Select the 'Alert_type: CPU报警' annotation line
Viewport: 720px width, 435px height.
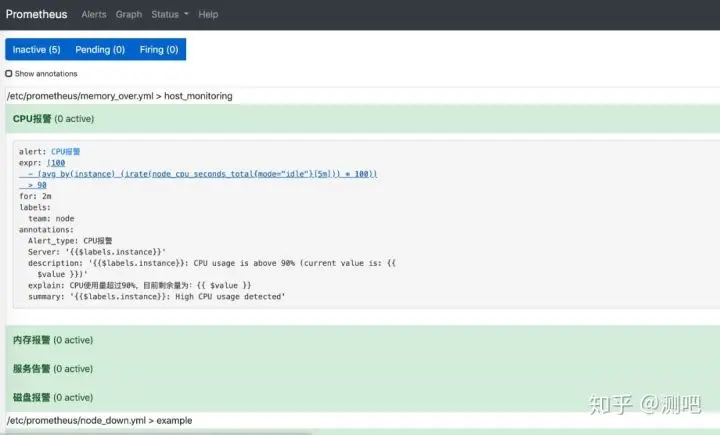click(x=70, y=241)
